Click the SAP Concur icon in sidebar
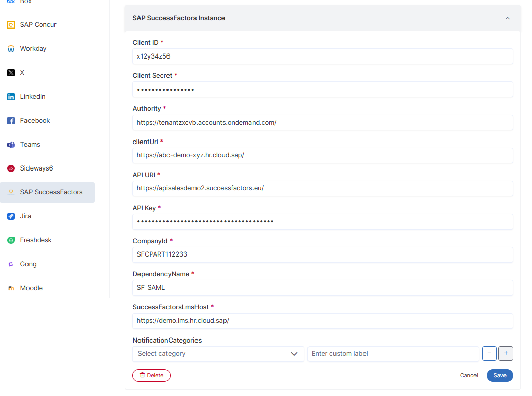The width and height of the screenshot is (532, 396). [x=11, y=25]
